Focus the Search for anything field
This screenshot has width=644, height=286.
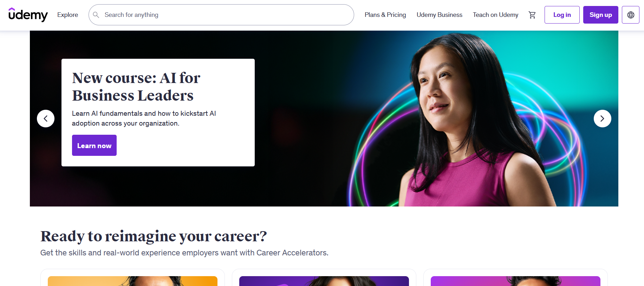[221, 15]
